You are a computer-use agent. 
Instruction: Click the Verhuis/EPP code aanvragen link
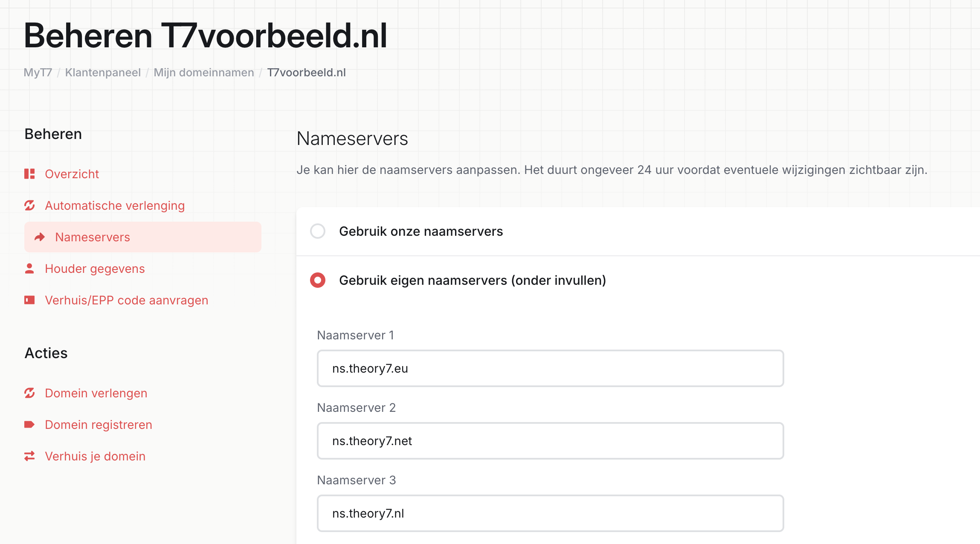(127, 300)
